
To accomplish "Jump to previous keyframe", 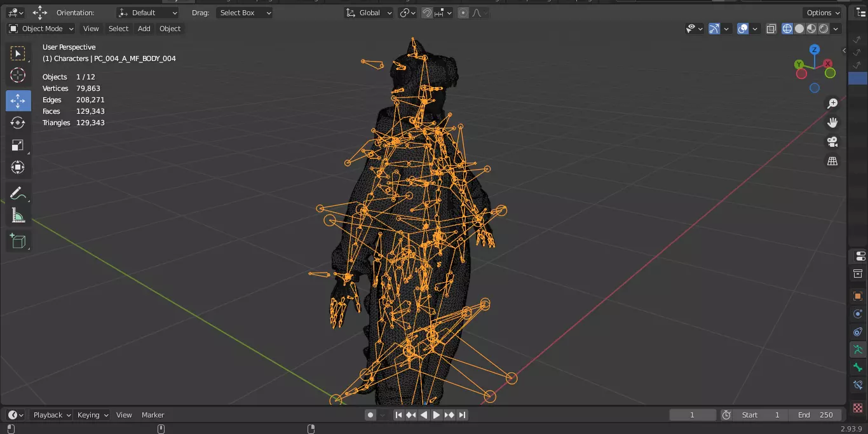I will tap(411, 415).
